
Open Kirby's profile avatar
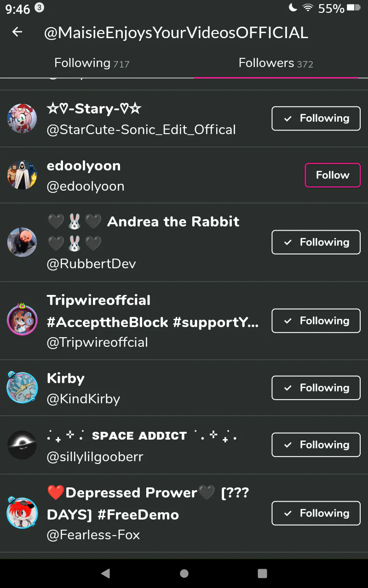(22, 388)
